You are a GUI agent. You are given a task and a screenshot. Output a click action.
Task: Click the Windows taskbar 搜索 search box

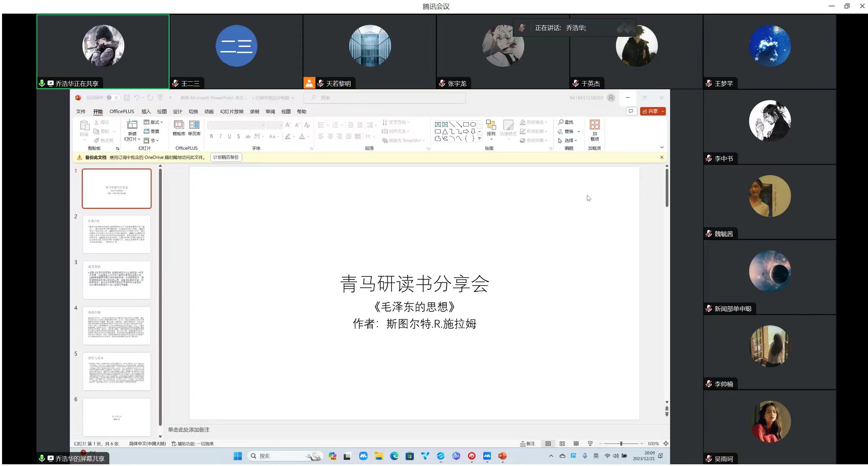[285, 456]
